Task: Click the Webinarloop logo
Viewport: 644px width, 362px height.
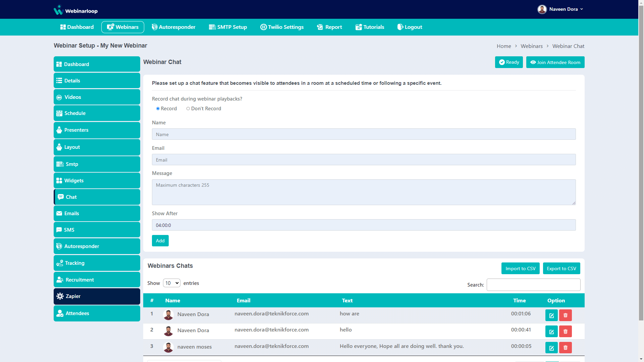Action: point(76,10)
